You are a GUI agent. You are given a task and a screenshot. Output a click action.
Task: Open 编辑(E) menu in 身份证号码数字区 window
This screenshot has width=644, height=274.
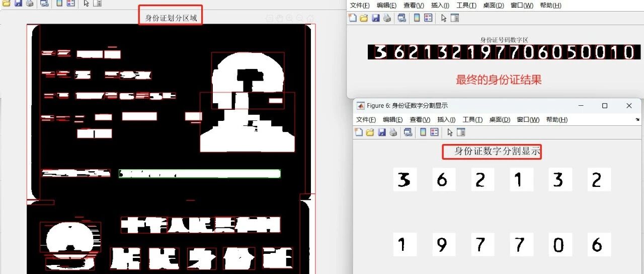coord(387,6)
